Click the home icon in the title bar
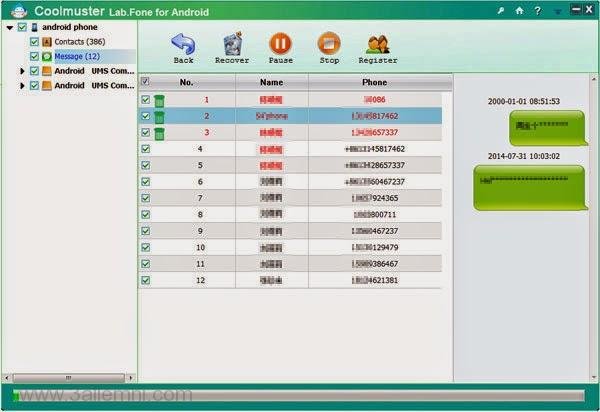The width and height of the screenshot is (600, 412). click(519, 10)
